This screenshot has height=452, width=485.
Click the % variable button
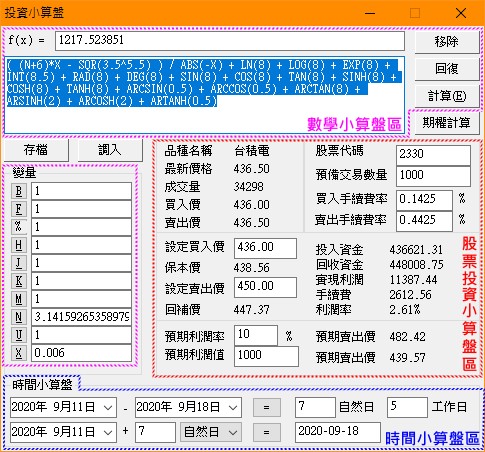(19, 227)
